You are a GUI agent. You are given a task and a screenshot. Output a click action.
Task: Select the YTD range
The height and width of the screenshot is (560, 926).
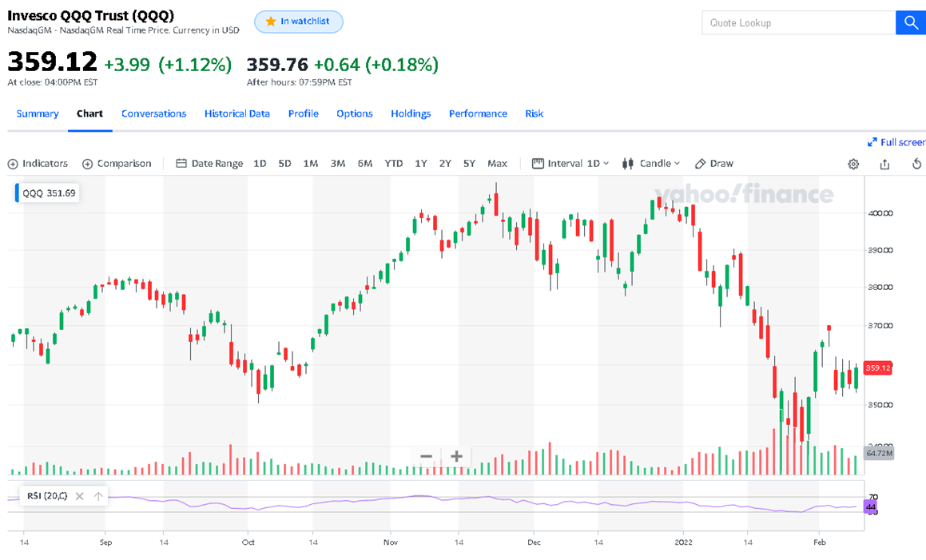pos(393,164)
